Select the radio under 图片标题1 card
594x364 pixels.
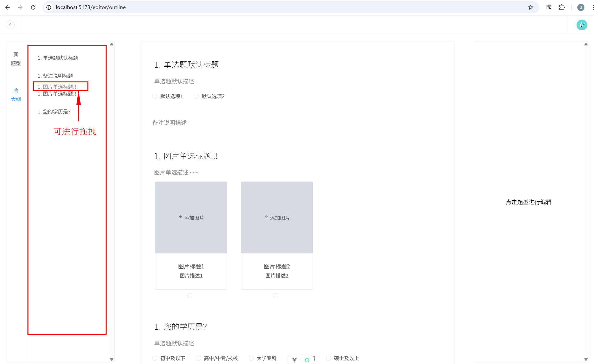click(x=190, y=295)
